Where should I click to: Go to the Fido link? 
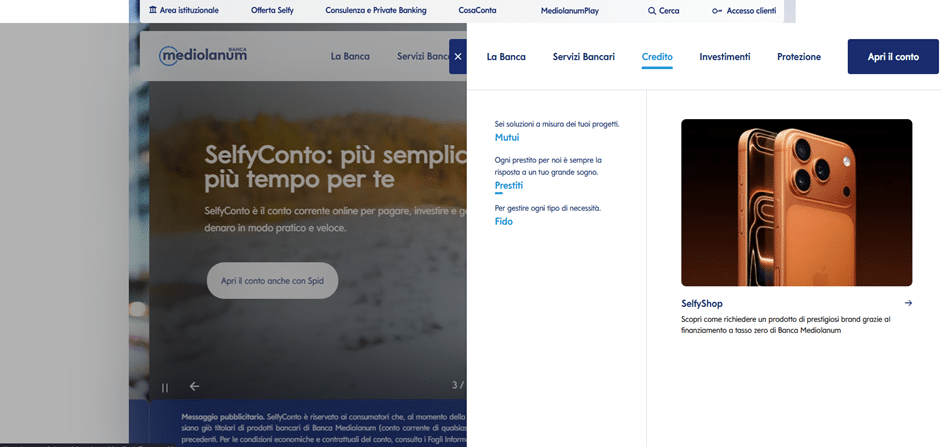tap(503, 221)
